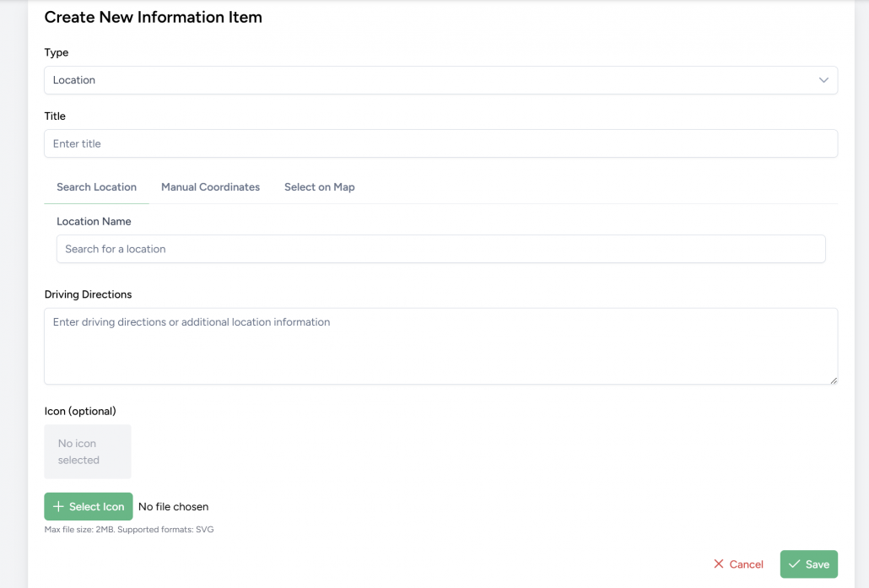This screenshot has height=588, width=869.
Task: Grab the Driving Directions resize handle
Action: pos(834,380)
